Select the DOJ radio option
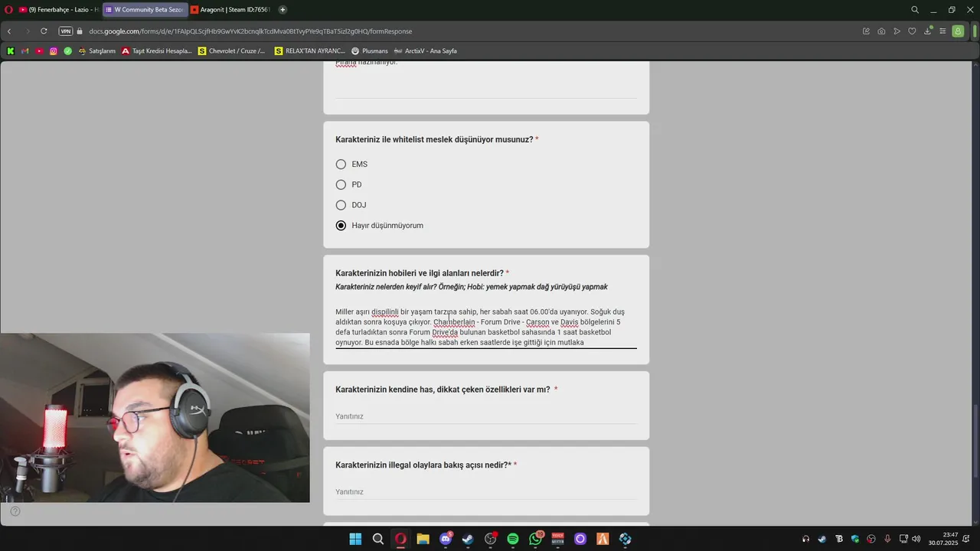 pos(341,205)
